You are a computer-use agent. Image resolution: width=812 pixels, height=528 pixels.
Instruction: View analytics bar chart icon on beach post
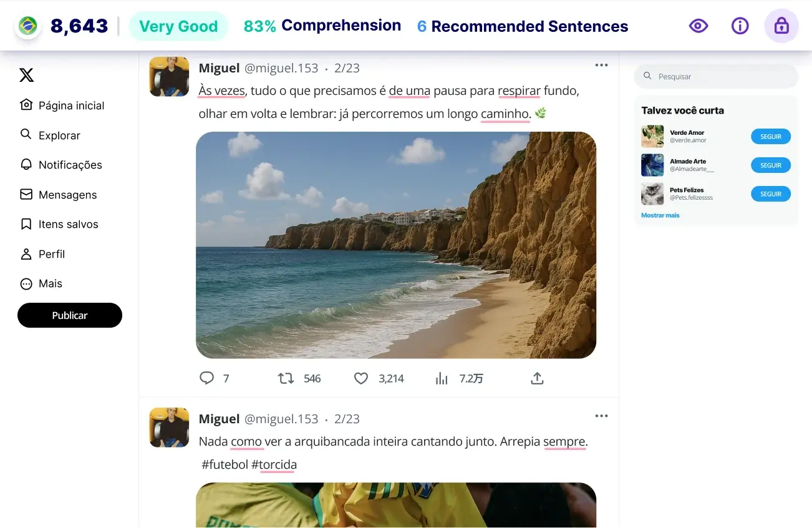pos(442,378)
